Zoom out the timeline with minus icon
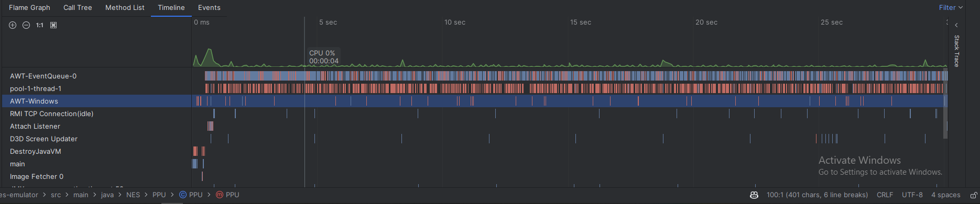 point(26,25)
